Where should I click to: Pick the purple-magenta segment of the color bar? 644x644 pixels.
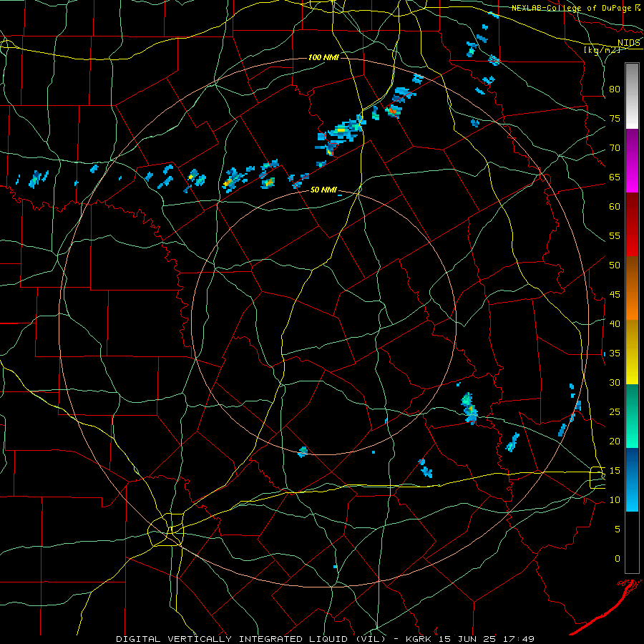click(x=632, y=161)
